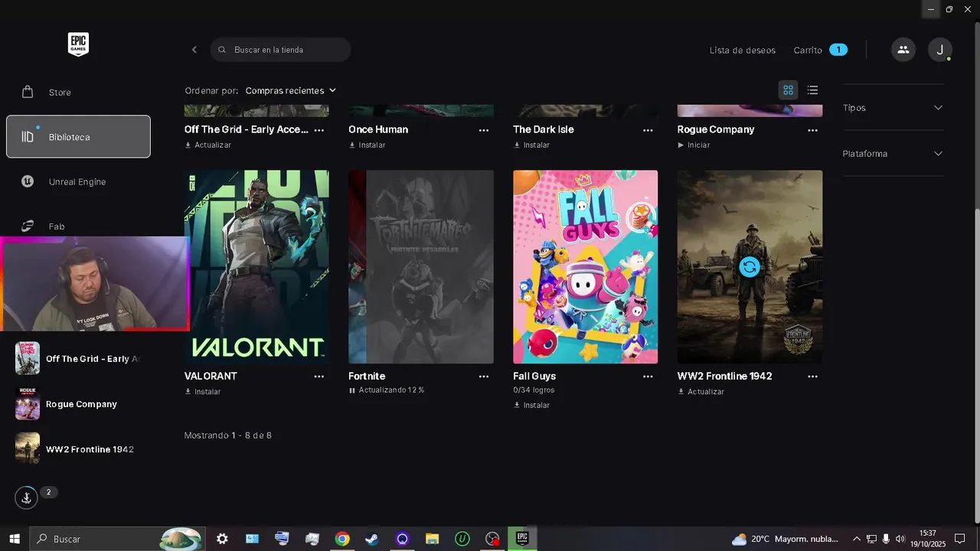Click the Epic Games taskbar icon
The height and width of the screenshot is (551, 980).
coord(522,539)
